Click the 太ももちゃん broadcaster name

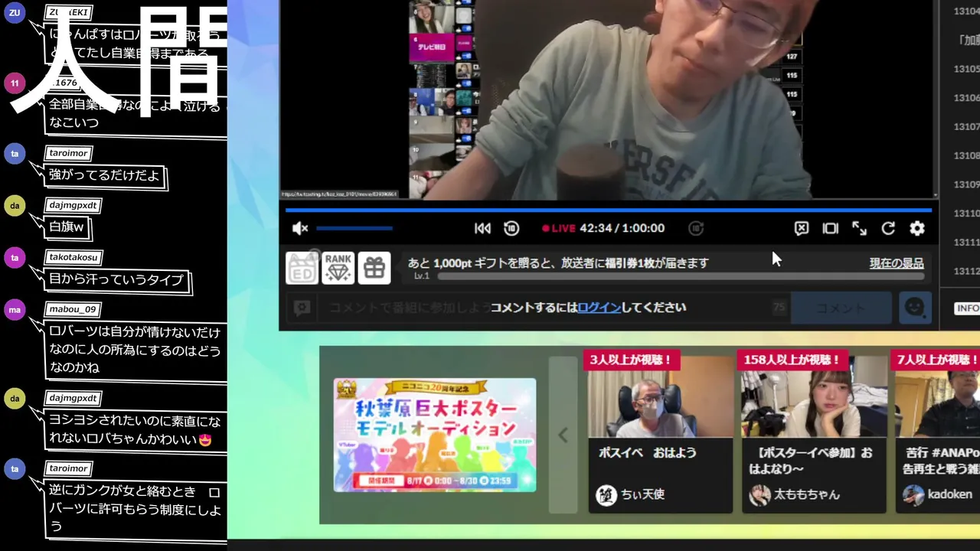[x=807, y=494]
